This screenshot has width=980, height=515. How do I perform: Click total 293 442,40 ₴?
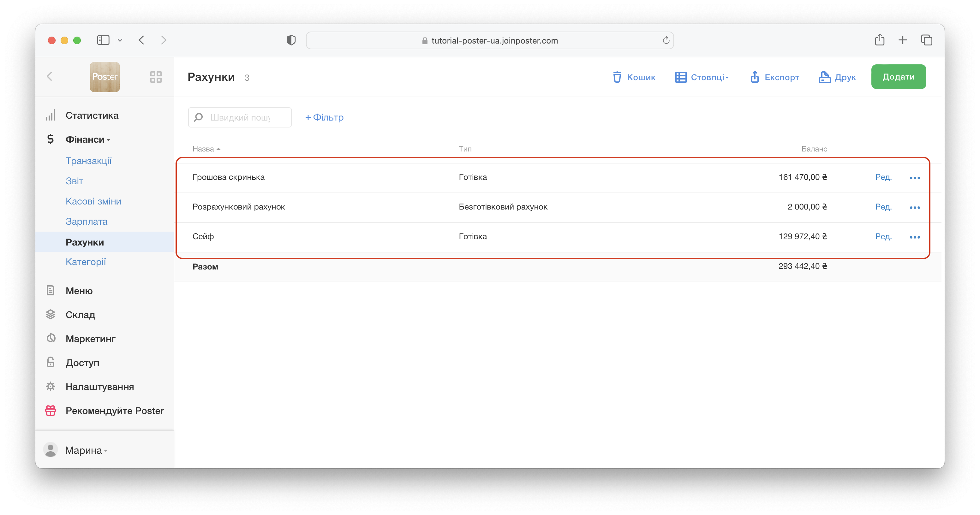802,266
